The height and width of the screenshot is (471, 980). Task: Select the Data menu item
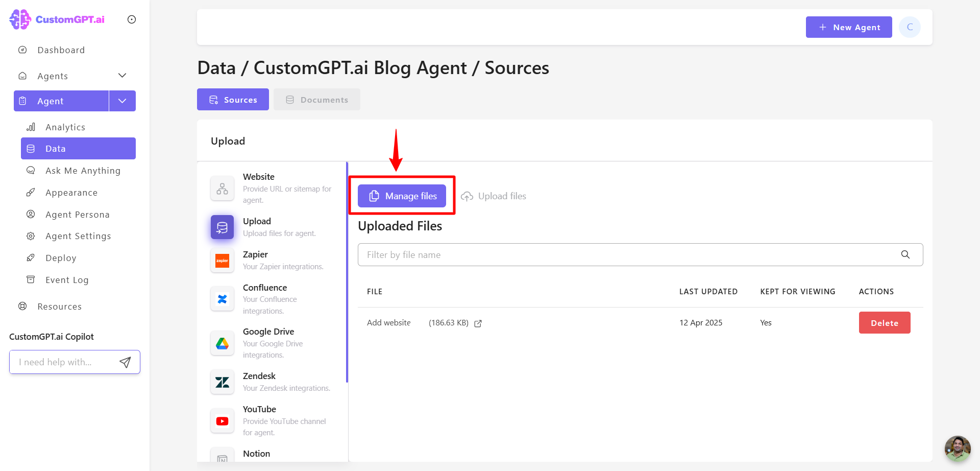[x=78, y=149]
